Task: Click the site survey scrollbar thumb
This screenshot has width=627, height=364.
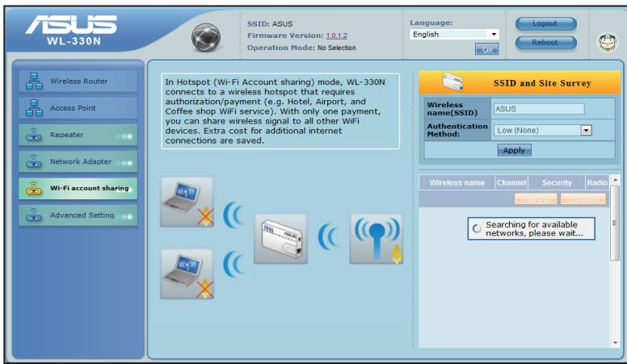Action: [615, 223]
